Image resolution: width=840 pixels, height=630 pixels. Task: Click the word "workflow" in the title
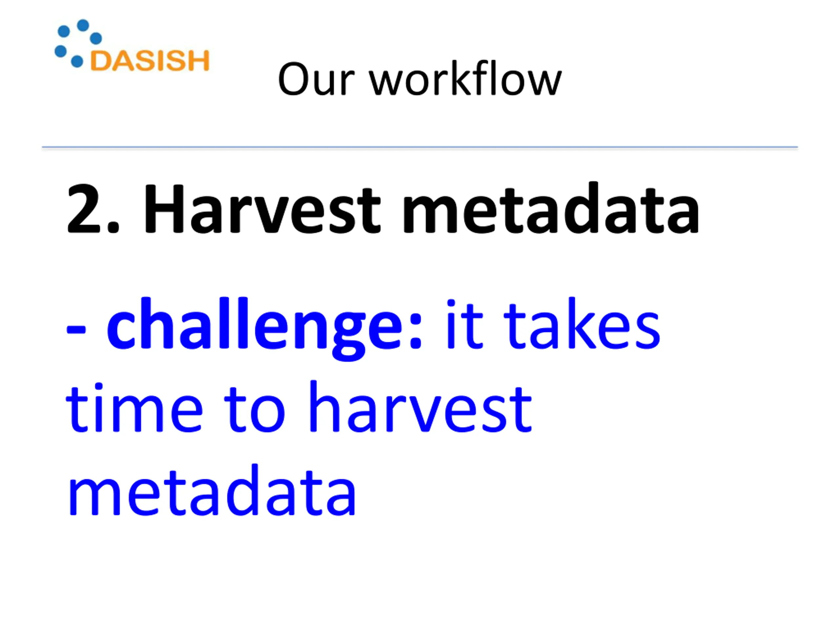[466, 78]
